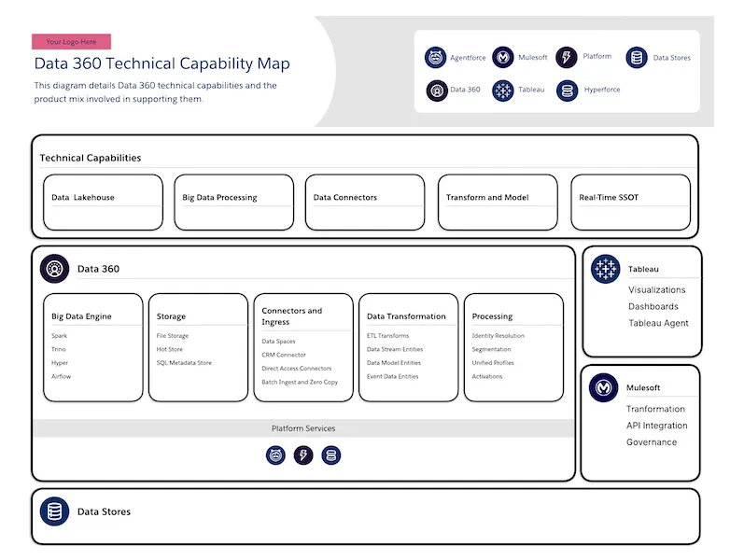Image resolution: width=730 pixels, height=560 pixels.
Task: Click the Data 360 Technical Capability Map title
Action: pyautogui.click(x=162, y=63)
